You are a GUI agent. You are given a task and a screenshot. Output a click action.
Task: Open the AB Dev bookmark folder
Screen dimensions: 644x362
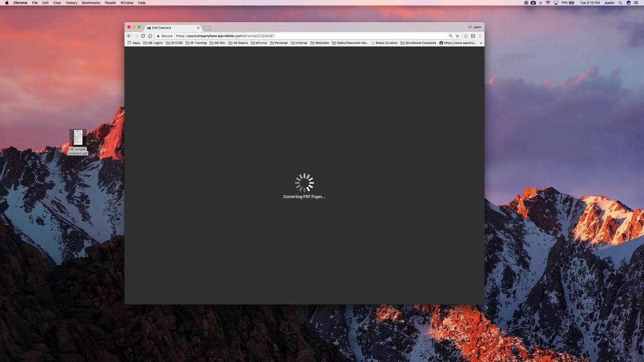tap(217, 43)
